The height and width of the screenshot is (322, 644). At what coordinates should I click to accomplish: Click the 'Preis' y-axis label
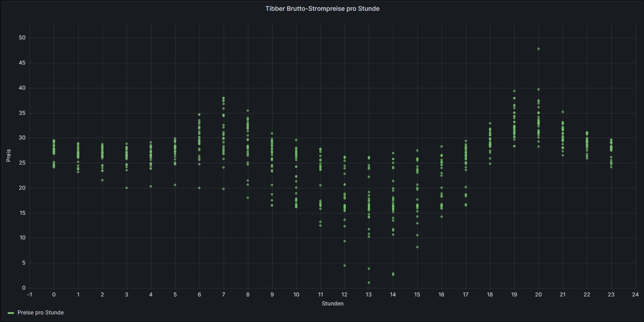click(x=9, y=156)
